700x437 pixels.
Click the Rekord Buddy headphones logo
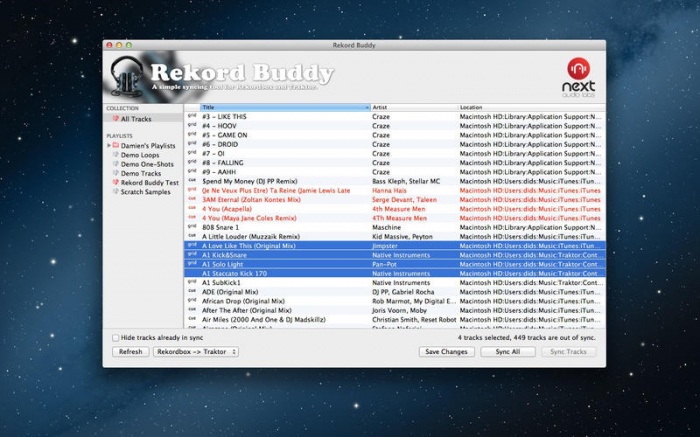click(127, 75)
